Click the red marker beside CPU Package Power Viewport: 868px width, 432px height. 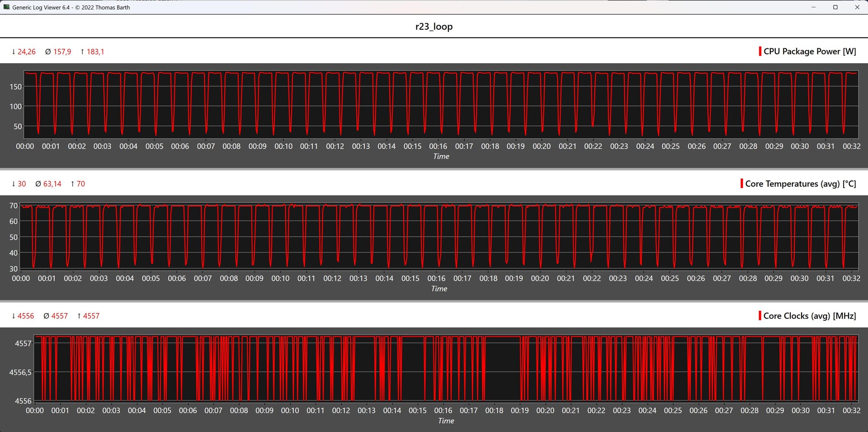pyautogui.click(x=760, y=52)
